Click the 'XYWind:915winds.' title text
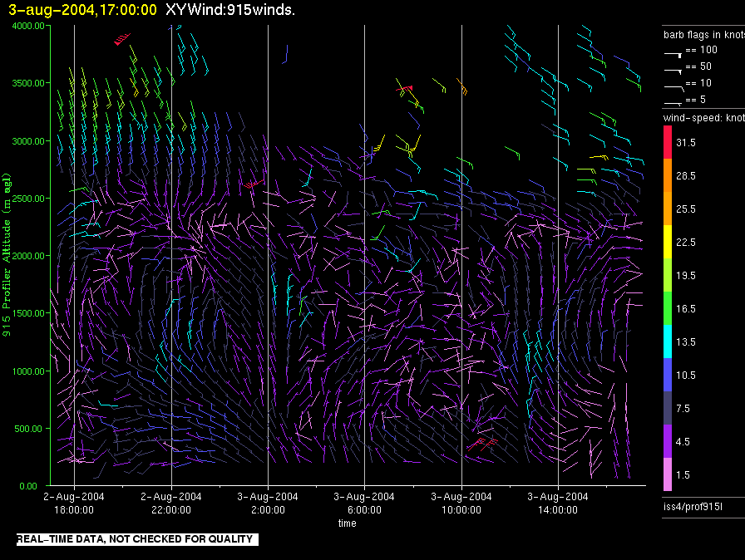 (x=230, y=10)
